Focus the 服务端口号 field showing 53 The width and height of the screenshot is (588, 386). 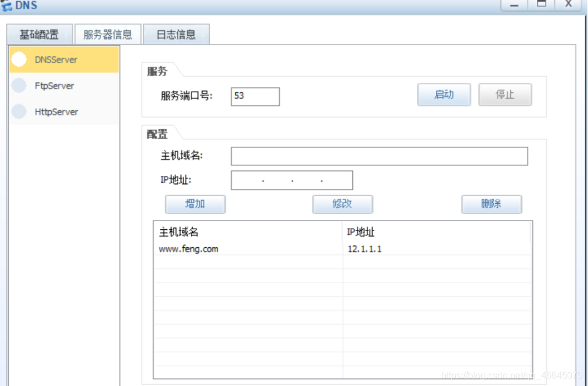(x=255, y=96)
